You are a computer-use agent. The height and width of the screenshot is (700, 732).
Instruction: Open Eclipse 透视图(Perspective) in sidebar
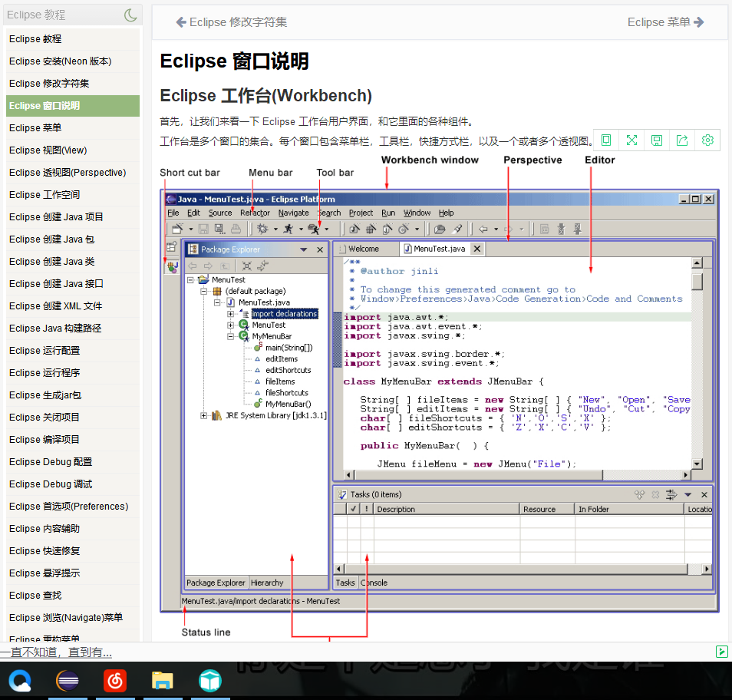click(x=73, y=173)
